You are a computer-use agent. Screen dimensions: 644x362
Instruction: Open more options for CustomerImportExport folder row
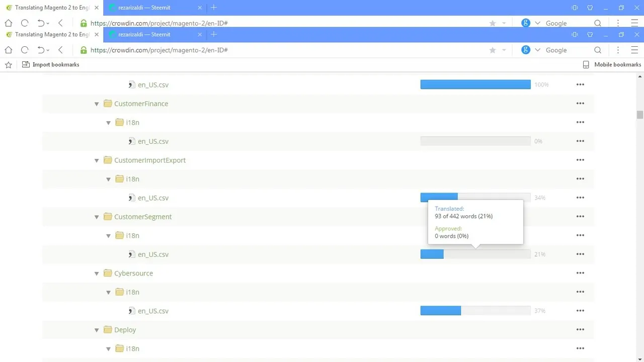pyautogui.click(x=580, y=160)
